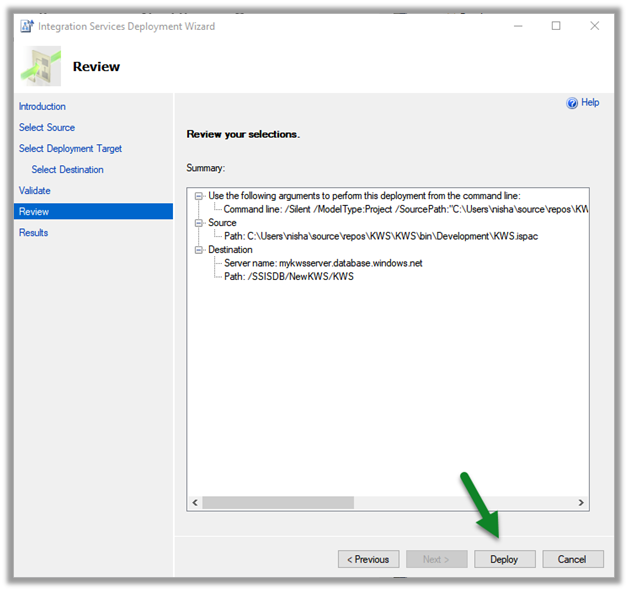Open the Select Deployment Target step
Screen dimensions: 628x591
pyautogui.click(x=70, y=149)
